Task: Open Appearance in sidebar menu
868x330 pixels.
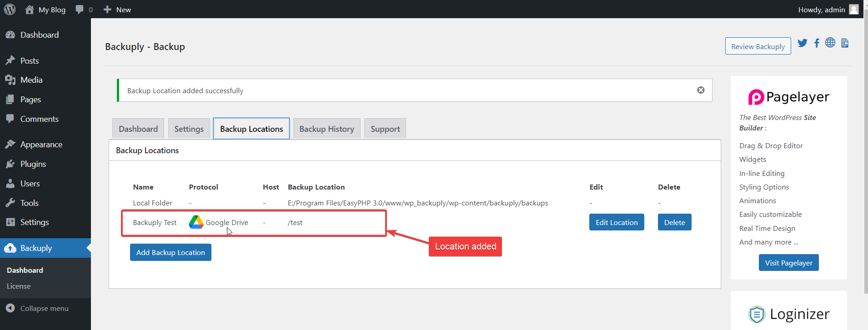Action: coord(45,145)
